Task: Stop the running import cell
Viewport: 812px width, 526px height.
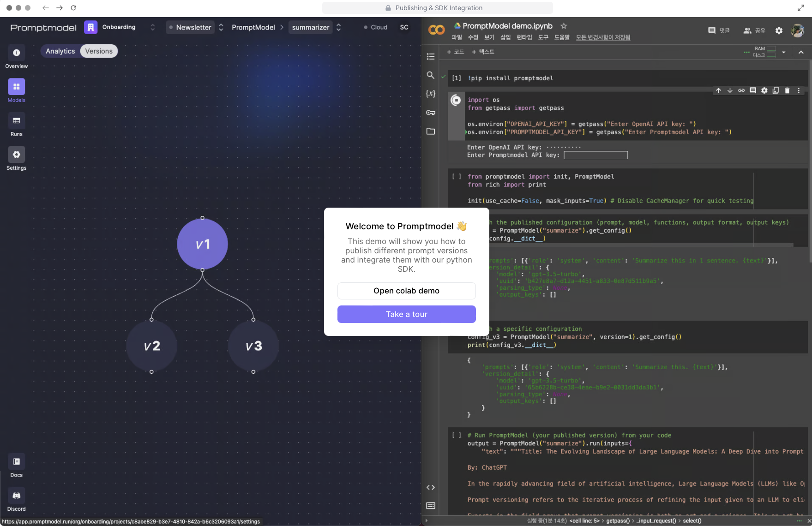Action: (456, 100)
